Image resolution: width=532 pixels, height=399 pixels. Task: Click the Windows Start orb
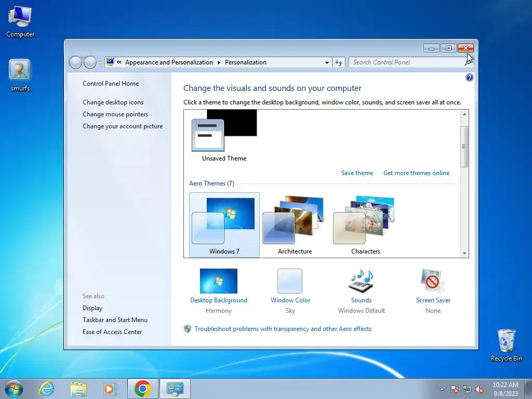point(14,389)
